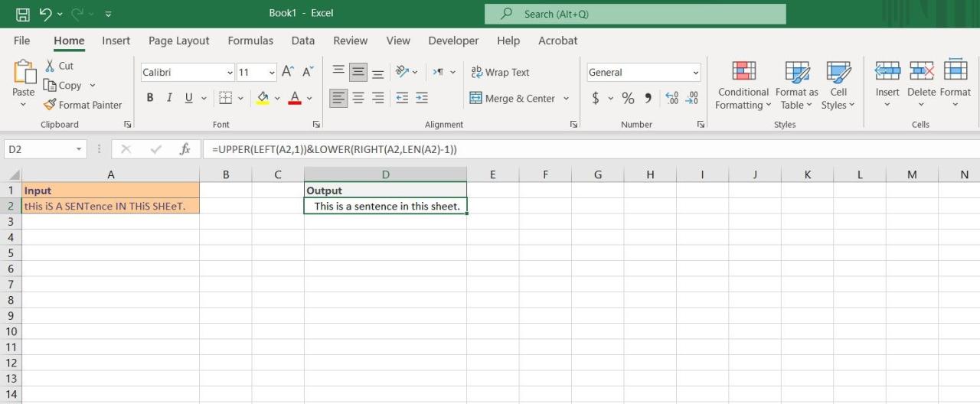The width and height of the screenshot is (980, 404).
Task: Click the Search (Alt+Q) box
Action: click(x=635, y=14)
